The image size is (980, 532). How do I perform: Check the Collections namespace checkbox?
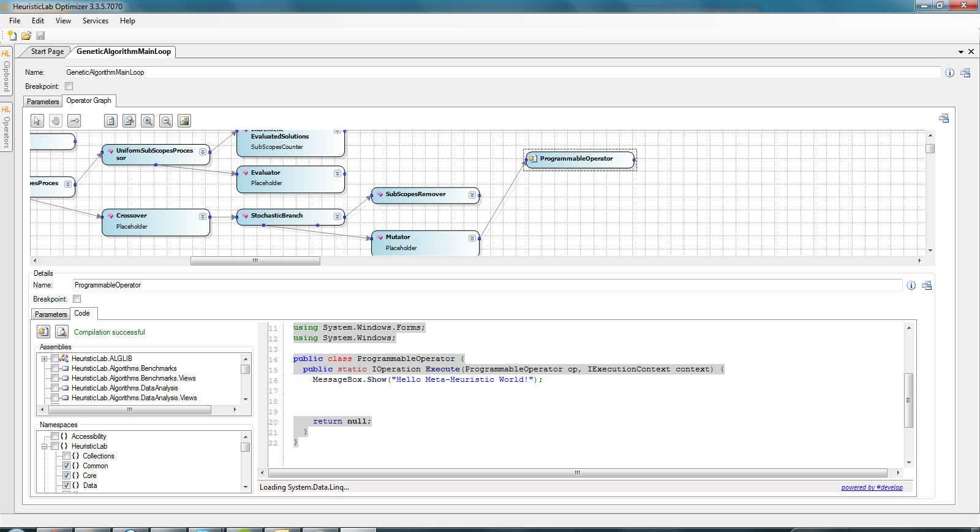point(67,456)
